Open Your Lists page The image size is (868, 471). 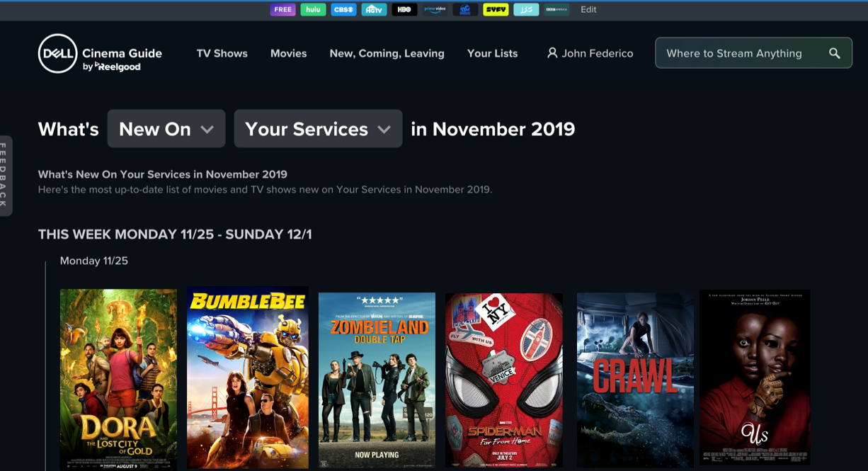(493, 53)
